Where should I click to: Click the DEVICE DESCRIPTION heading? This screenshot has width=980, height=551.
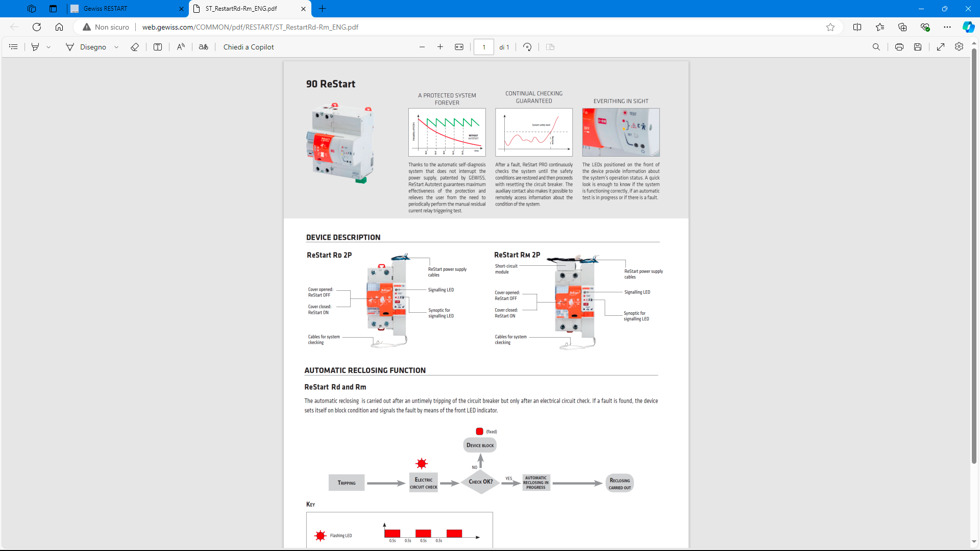[343, 237]
